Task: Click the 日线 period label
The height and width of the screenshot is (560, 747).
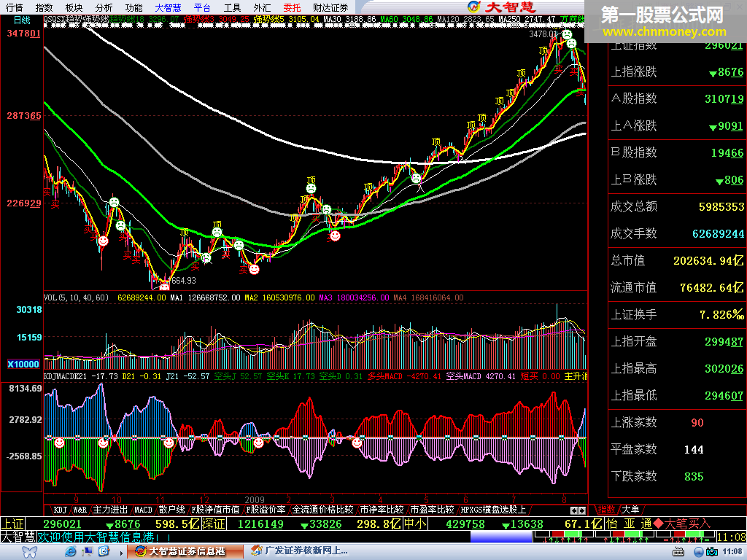Action: pyautogui.click(x=22, y=20)
